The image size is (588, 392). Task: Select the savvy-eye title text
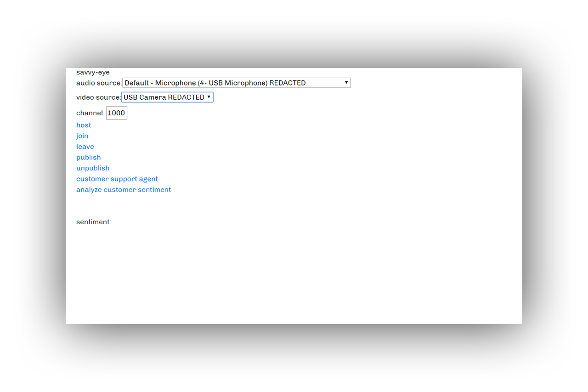pos(93,72)
